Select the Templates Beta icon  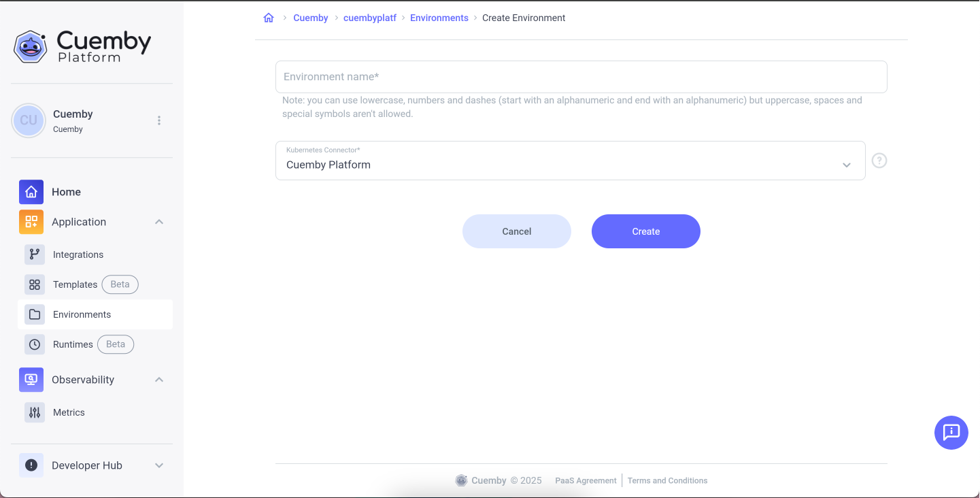(x=34, y=284)
